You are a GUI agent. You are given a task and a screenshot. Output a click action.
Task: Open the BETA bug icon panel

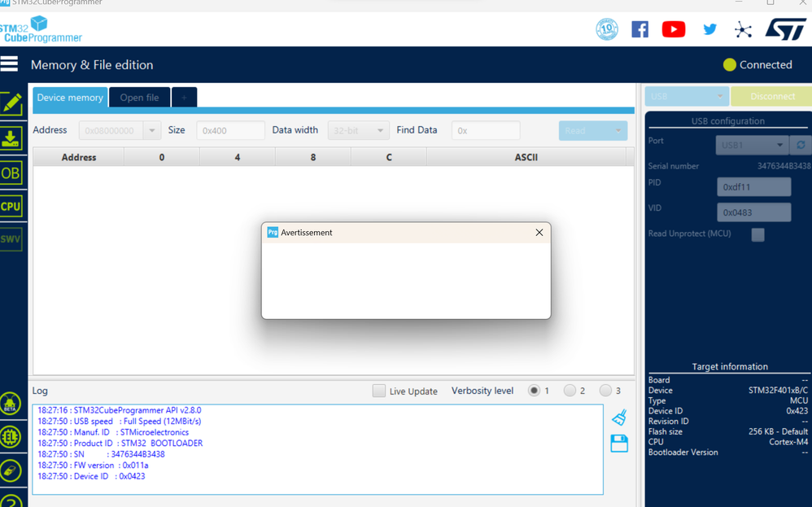pos(11,404)
